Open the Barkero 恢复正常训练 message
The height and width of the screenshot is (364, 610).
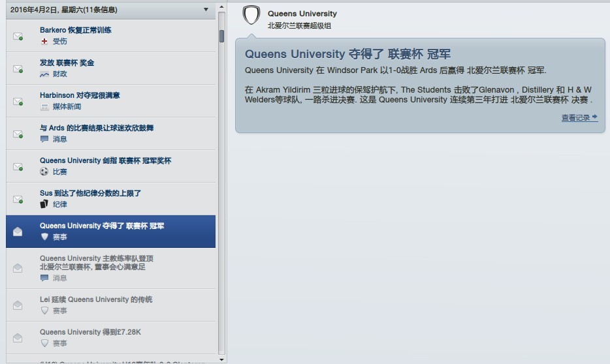coord(75,30)
